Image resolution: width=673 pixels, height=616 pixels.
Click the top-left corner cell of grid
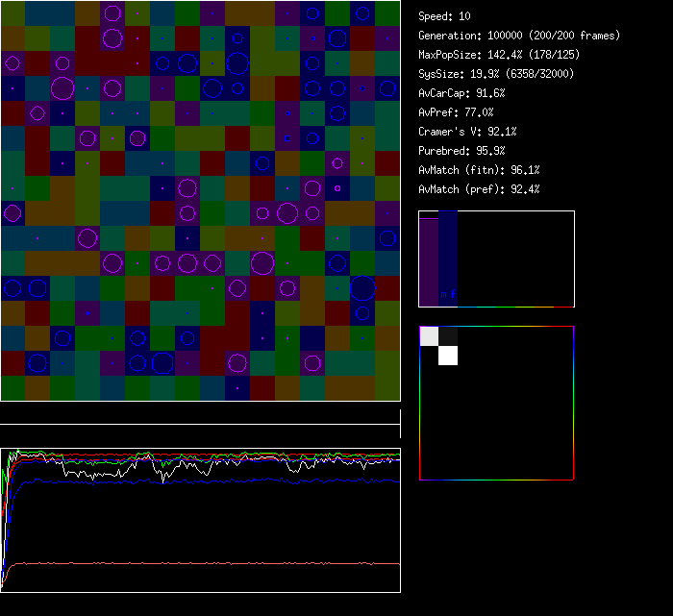coord(12,12)
